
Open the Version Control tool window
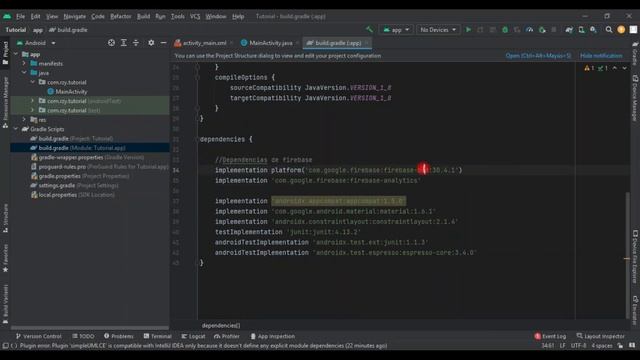[39, 336]
